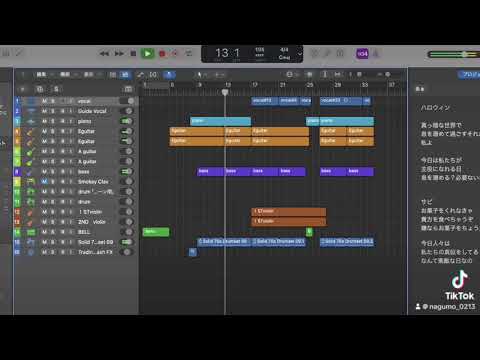Click the Rewind transport icon
The width and height of the screenshot is (480, 360).
(x=104, y=53)
